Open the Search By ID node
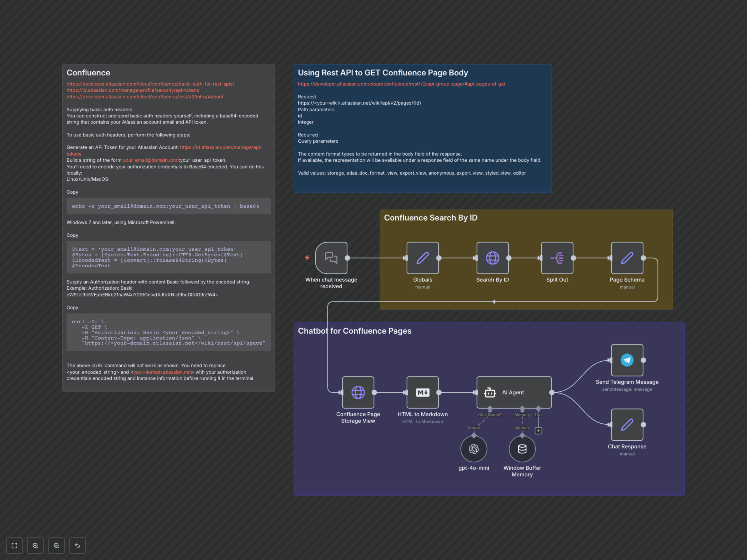 (492, 258)
